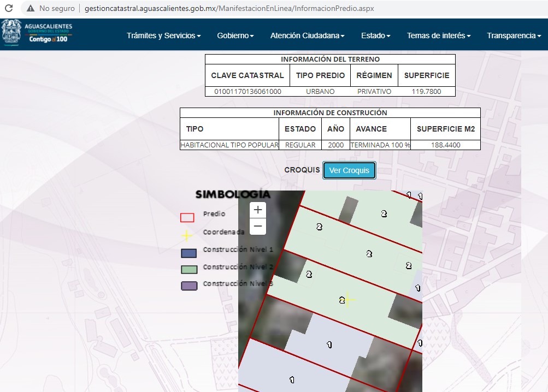The height and width of the screenshot is (392, 548).
Task: Click the browser reload icon
Action: point(9,9)
